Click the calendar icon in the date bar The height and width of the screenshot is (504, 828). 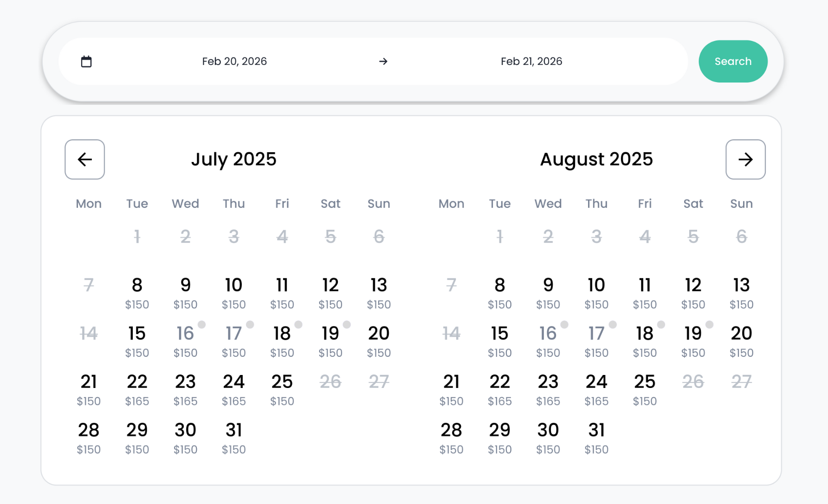[86, 61]
